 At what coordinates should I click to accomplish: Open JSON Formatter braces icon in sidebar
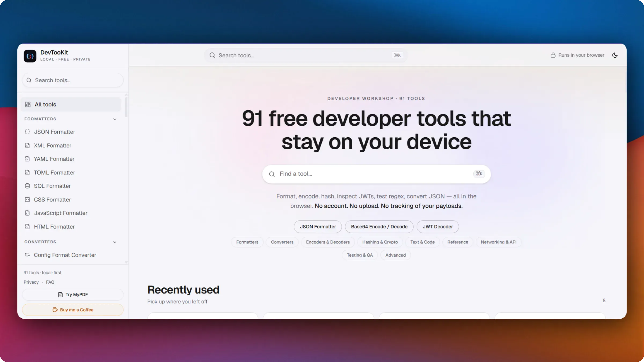click(27, 132)
